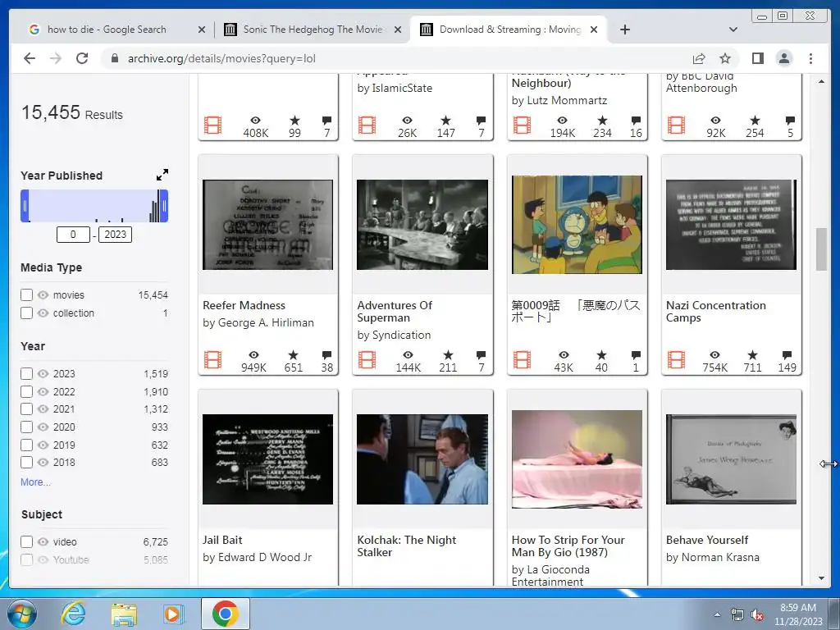
Task: Open the Doraemon episode thumbnail
Action: pos(577,225)
